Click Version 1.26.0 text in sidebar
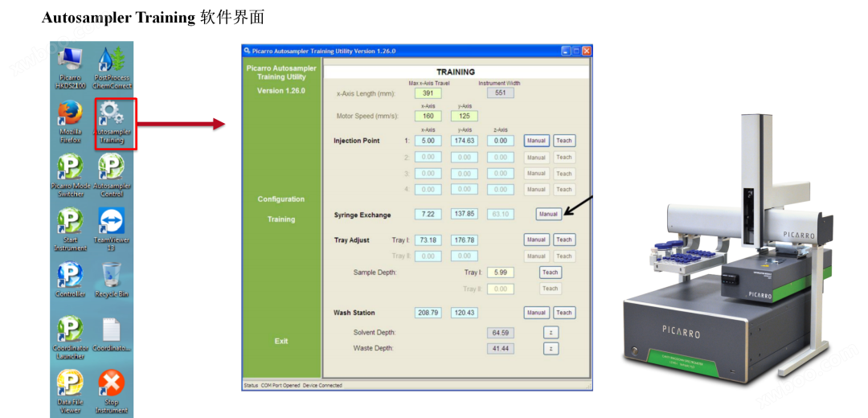Viewport: 868px width, 418px height. (281, 91)
